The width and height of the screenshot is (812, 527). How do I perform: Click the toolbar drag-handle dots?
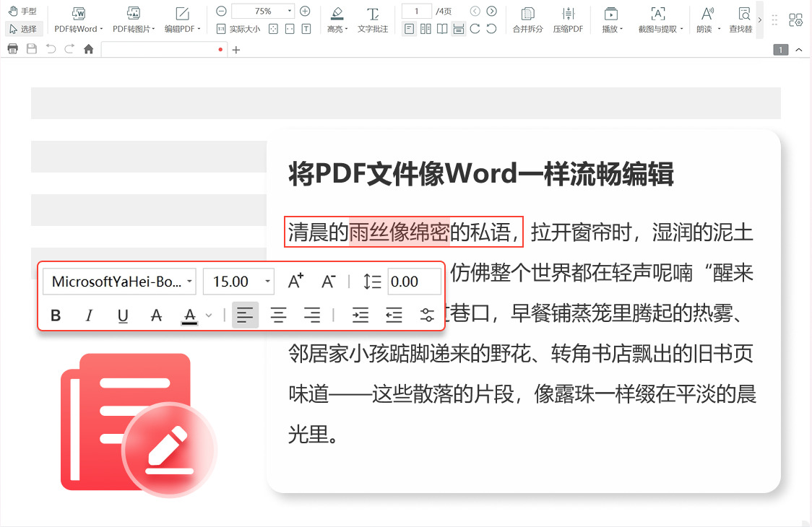coord(774,20)
